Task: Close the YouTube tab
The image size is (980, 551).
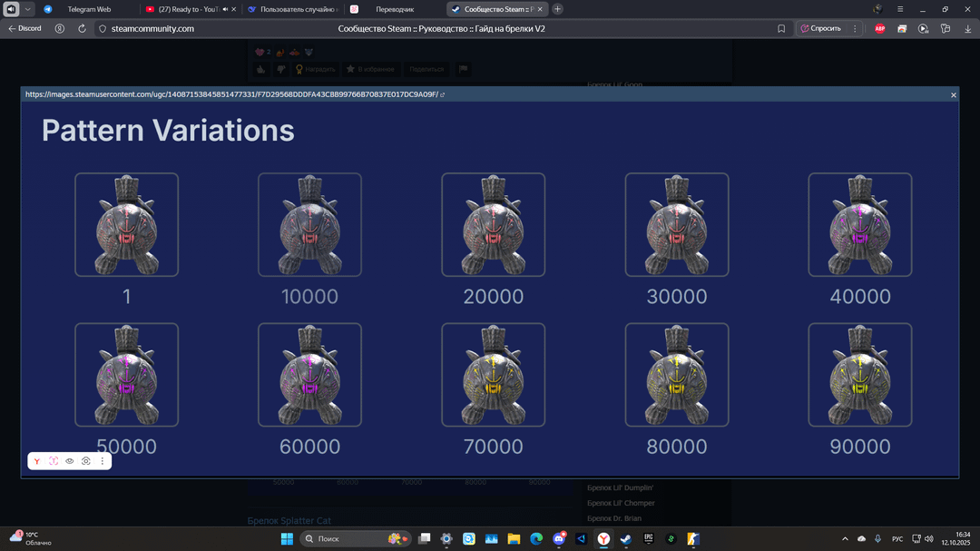Action: click(234, 9)
